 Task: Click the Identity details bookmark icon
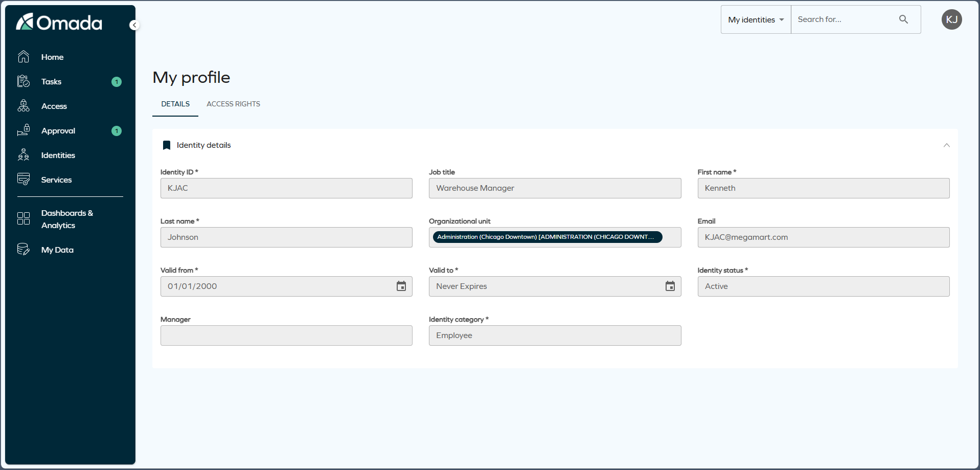pos(167,145)
